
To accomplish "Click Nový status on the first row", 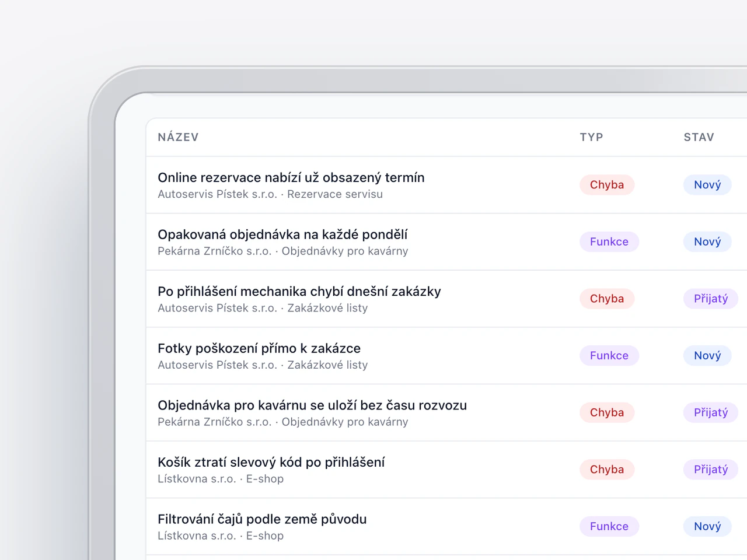I will 707,185.
